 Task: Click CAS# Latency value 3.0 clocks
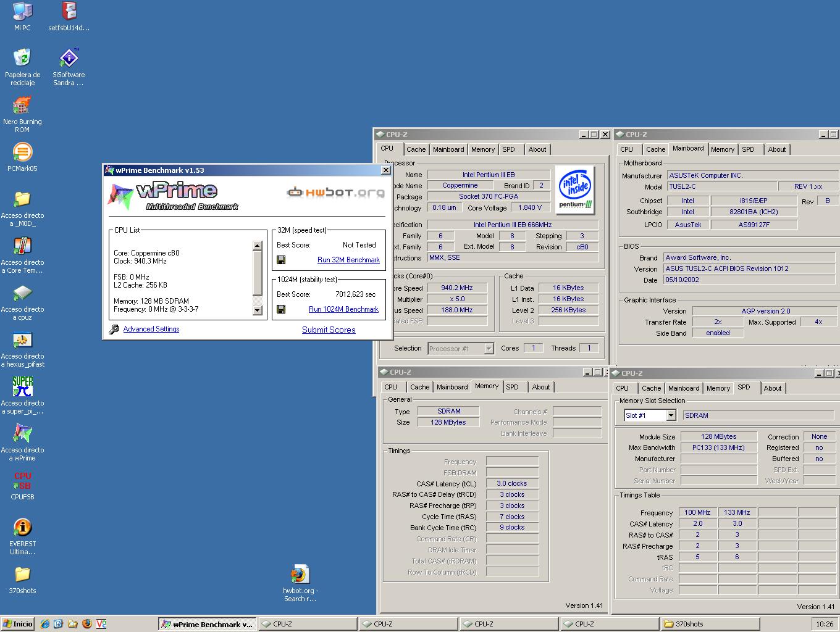[x=512, y=484]
